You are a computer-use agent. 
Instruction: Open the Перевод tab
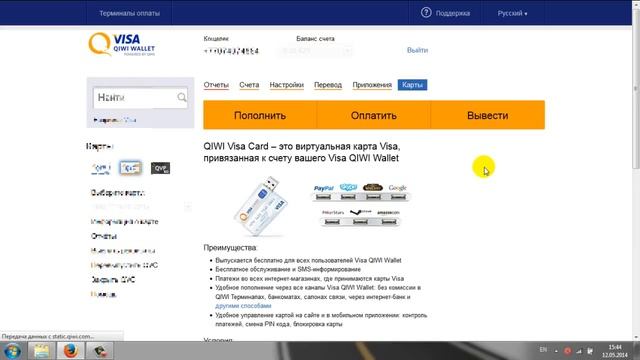coord(328,85)
